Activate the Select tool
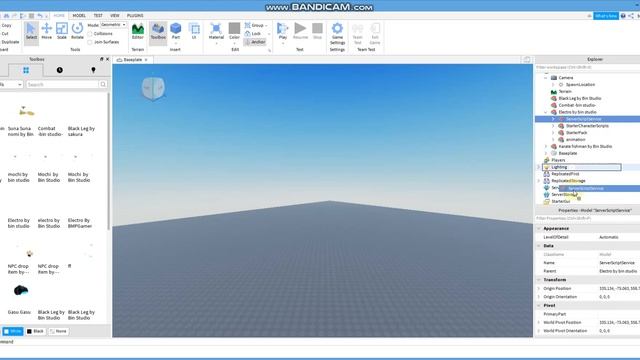 point(31,31)
